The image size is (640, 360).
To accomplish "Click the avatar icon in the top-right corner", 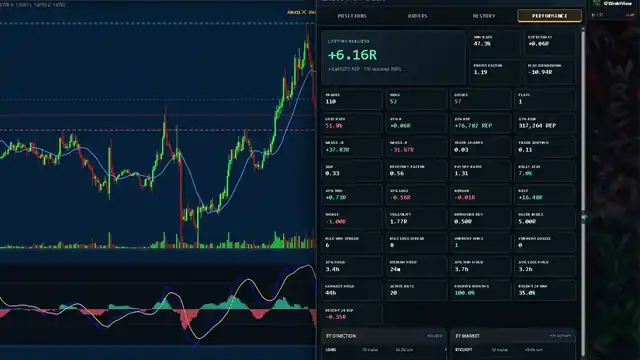I will [596, 3].
